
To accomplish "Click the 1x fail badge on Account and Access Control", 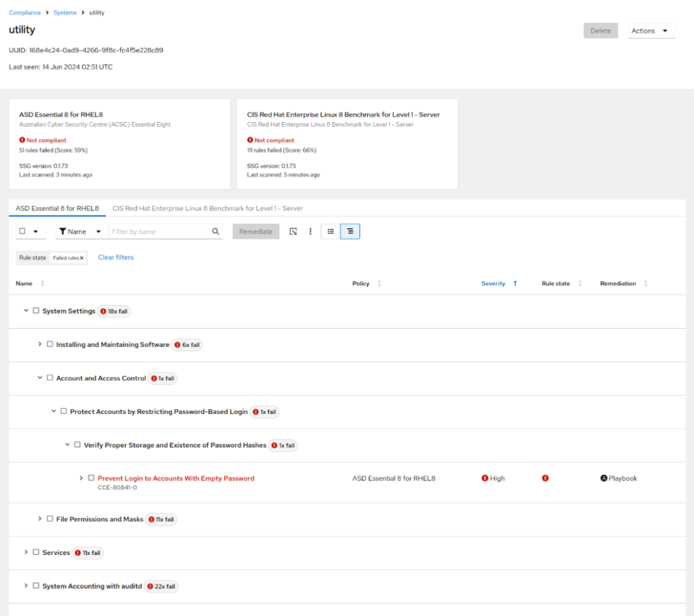I will [x=163, y=378].
